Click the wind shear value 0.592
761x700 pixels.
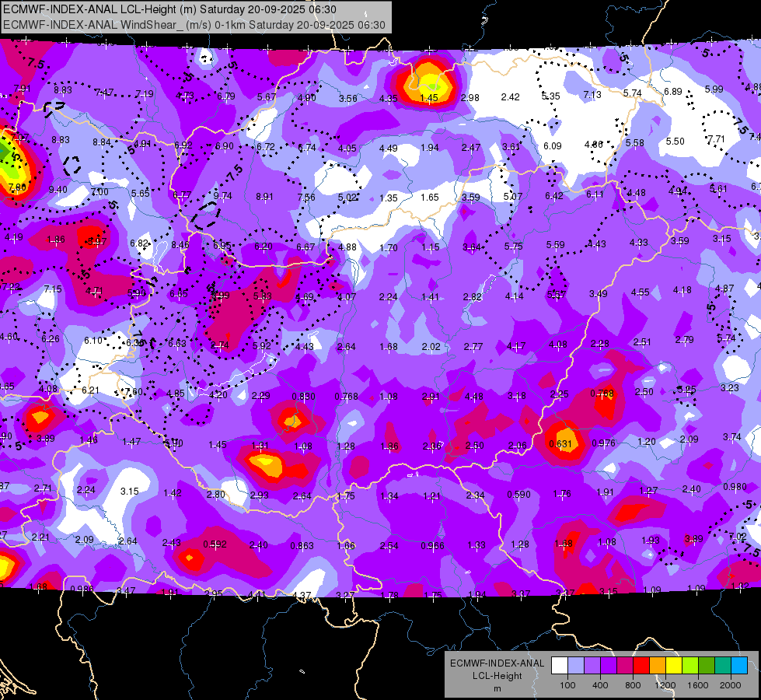215,544
